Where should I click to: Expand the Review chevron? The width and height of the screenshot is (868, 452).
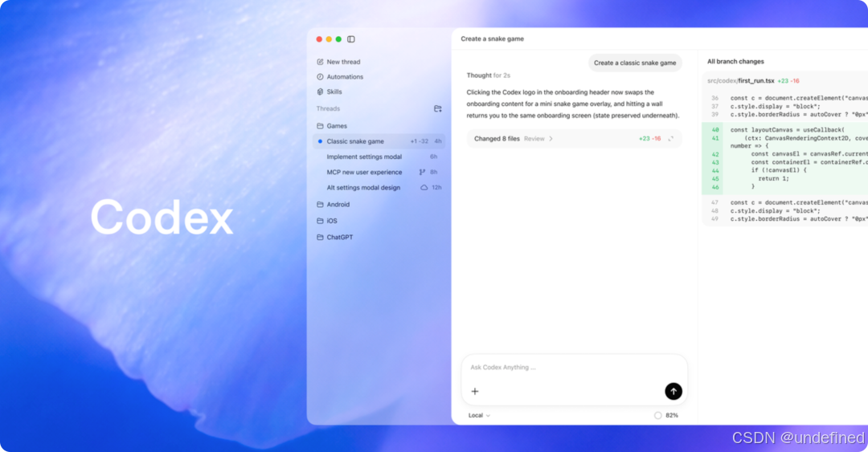[551, 139]
